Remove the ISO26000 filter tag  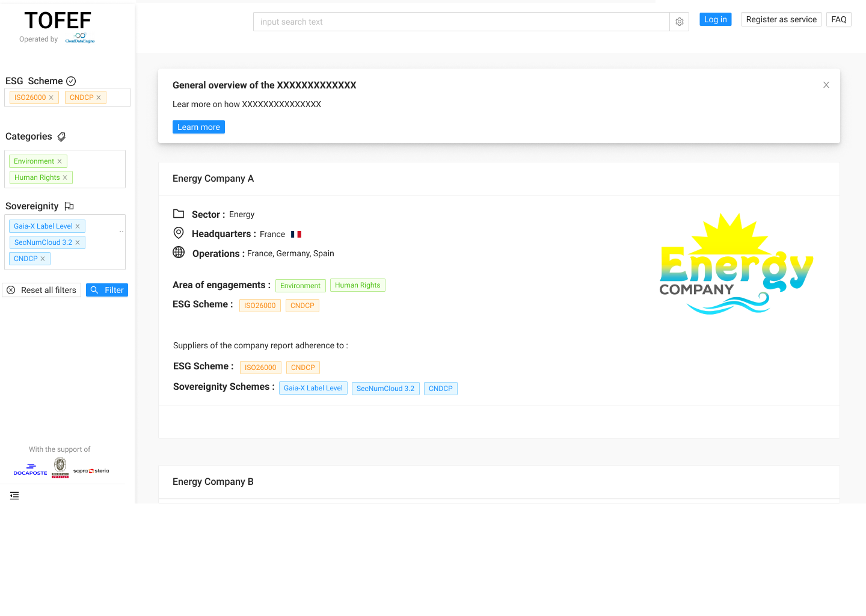click(51, 97)
